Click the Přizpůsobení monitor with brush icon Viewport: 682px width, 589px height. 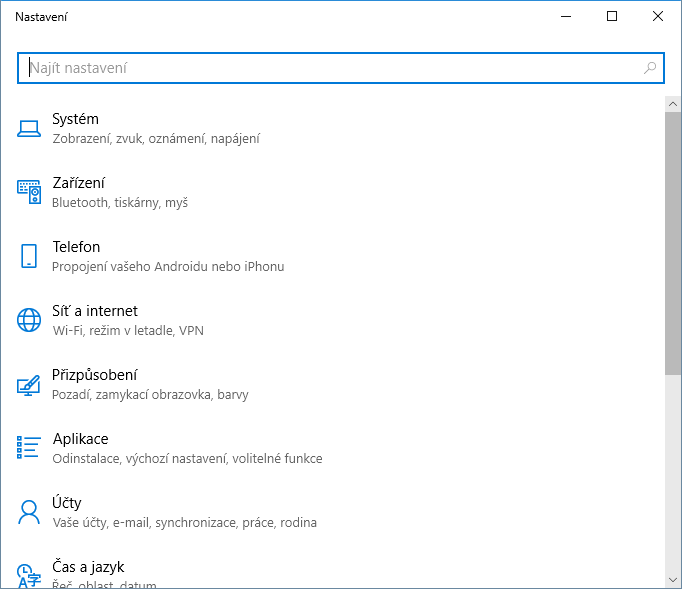click(29, 385)
